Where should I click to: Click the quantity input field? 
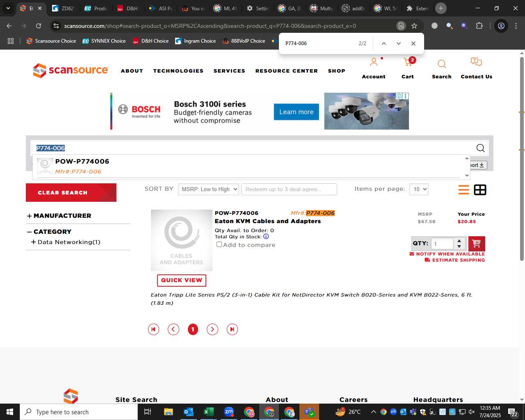coord(442,244)
